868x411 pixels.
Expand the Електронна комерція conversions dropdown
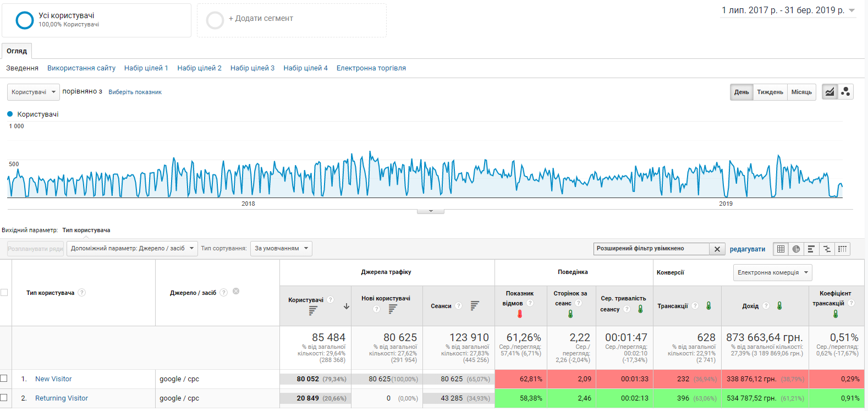click(772, 272)
